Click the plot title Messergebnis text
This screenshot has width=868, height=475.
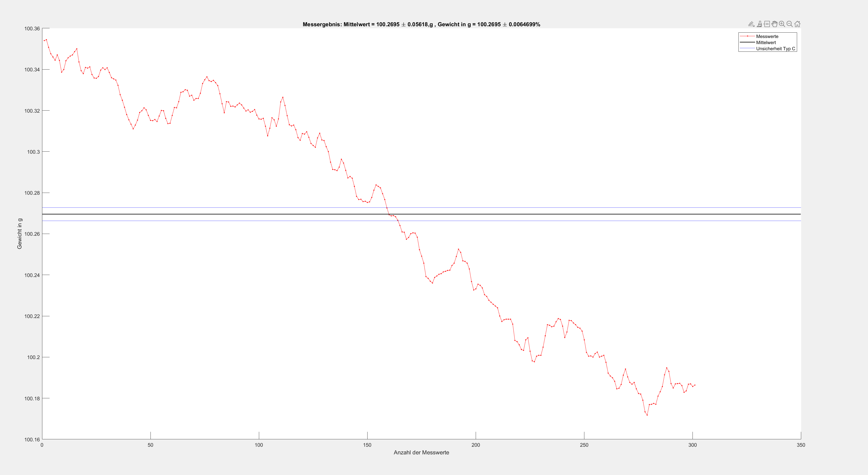(x=421, y=24)
